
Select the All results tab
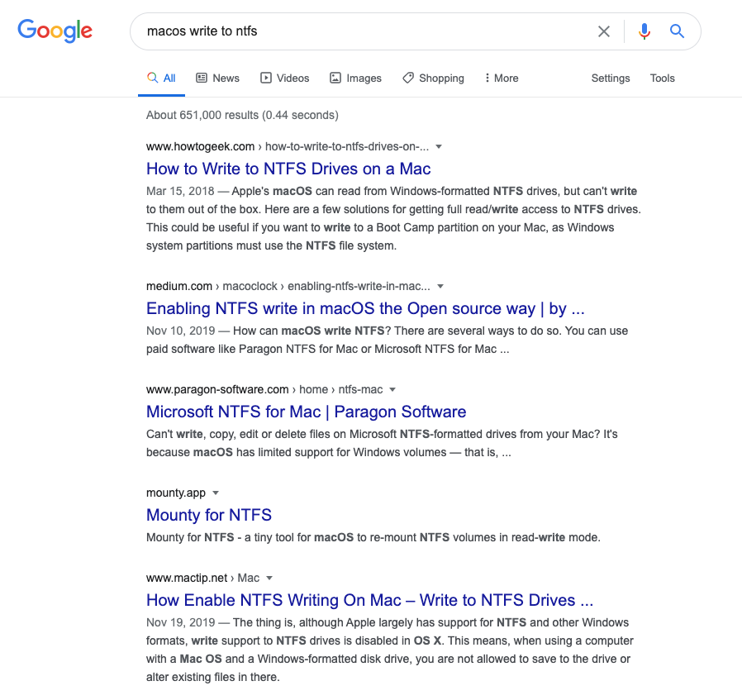[x=161, y=78]
